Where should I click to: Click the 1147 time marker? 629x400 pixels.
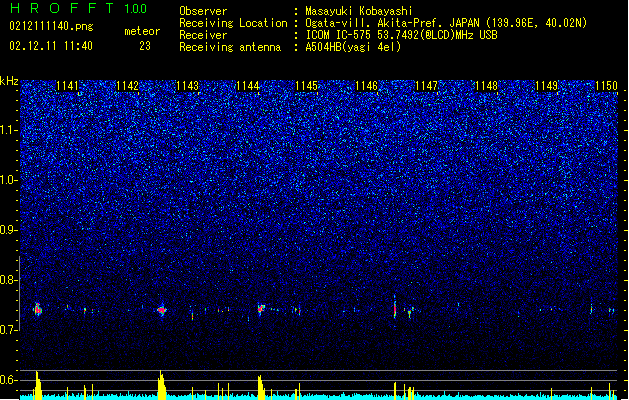click(x=426, y=86)
